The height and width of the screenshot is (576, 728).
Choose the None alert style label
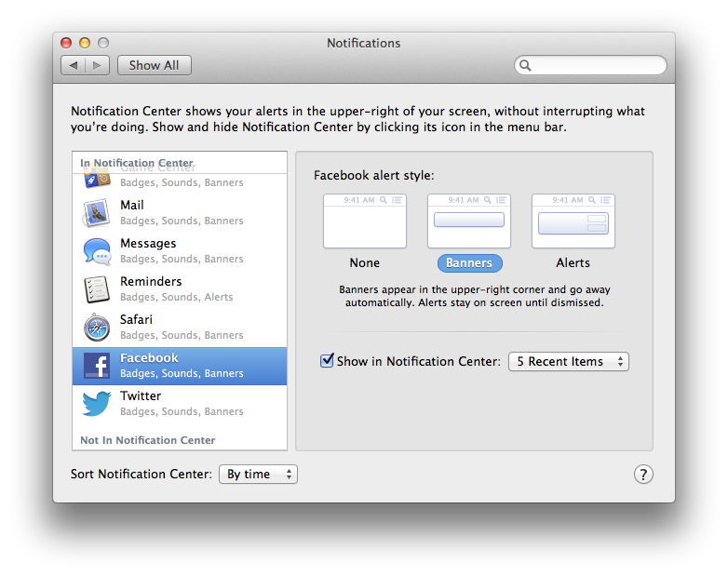click(365, 263)
